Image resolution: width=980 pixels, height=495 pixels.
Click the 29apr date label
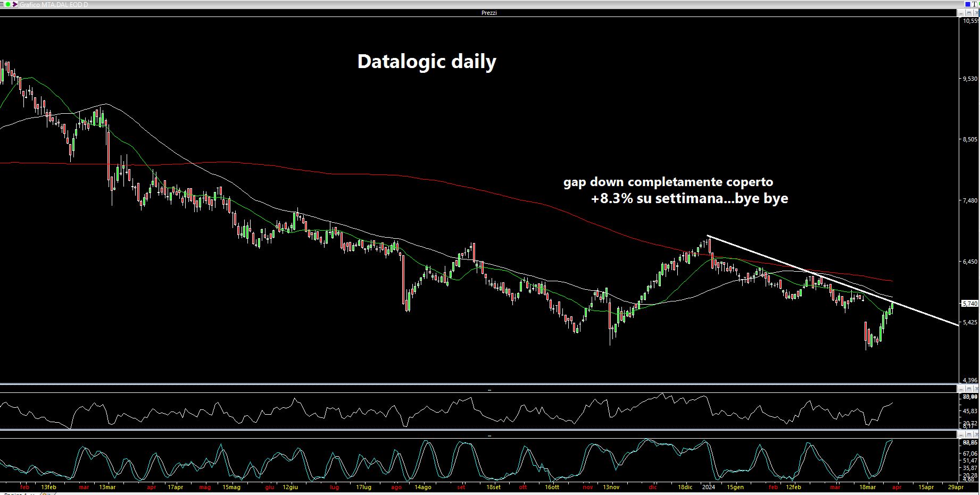pos(956,486)
